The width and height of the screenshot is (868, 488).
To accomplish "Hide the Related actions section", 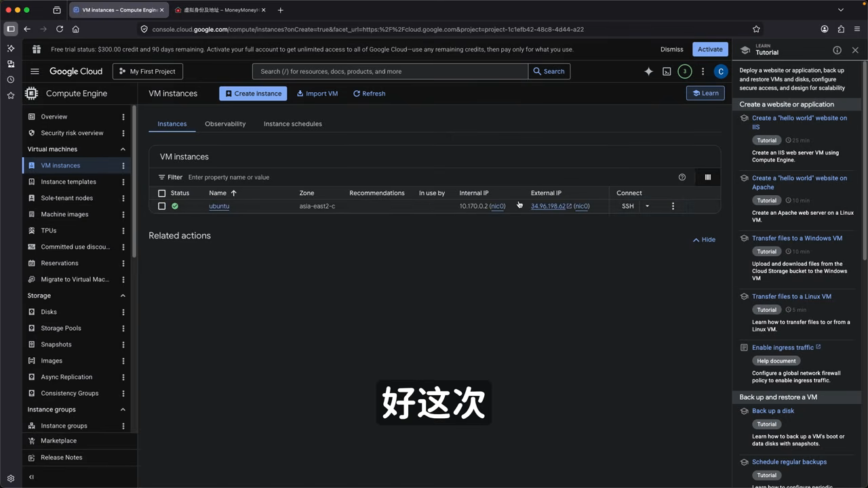I will click(704, 240).
